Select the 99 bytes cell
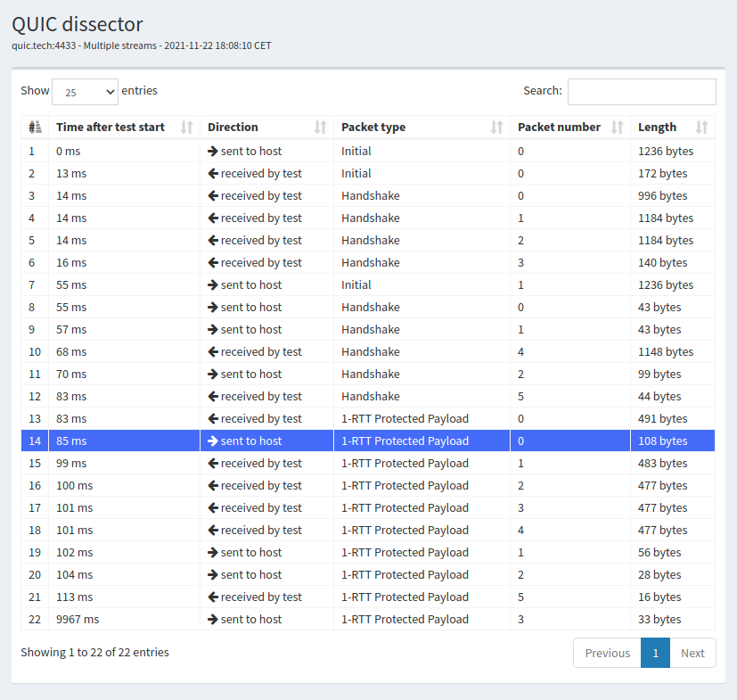 click(x=673, y=374)
